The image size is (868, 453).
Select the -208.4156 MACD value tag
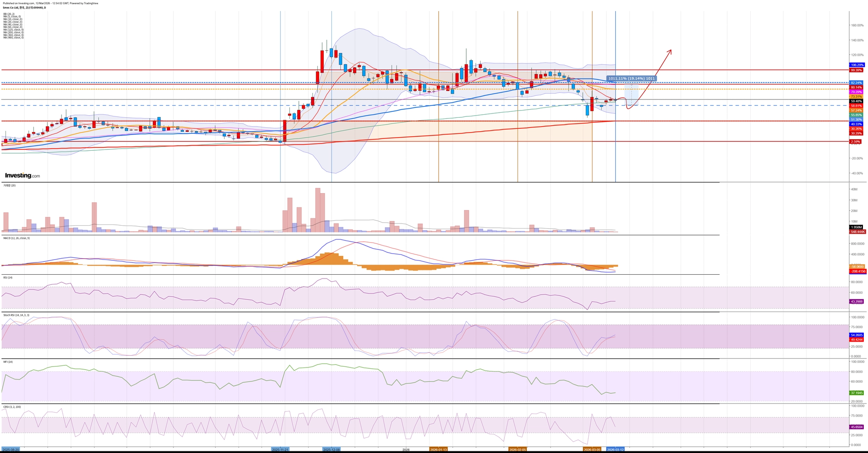(x=858, y=271)
